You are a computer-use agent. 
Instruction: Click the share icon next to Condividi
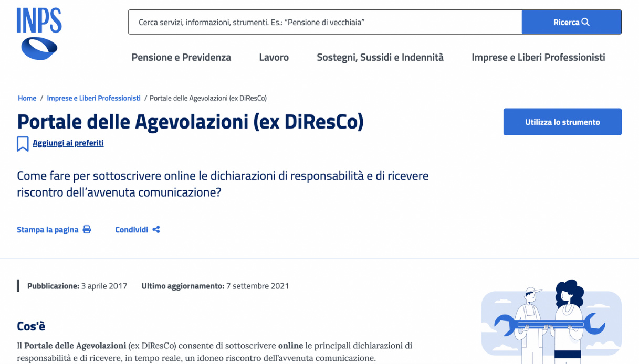click(x=156, y=230)
